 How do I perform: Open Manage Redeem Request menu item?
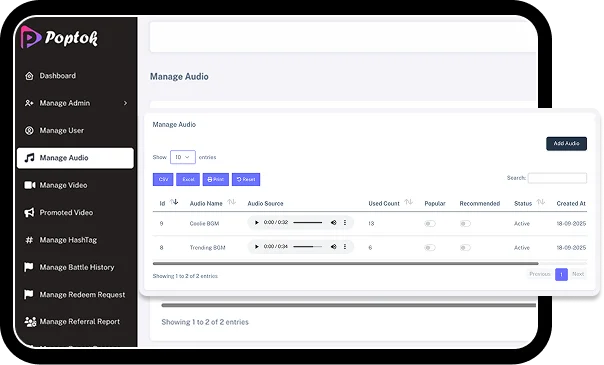pos(82,295)
